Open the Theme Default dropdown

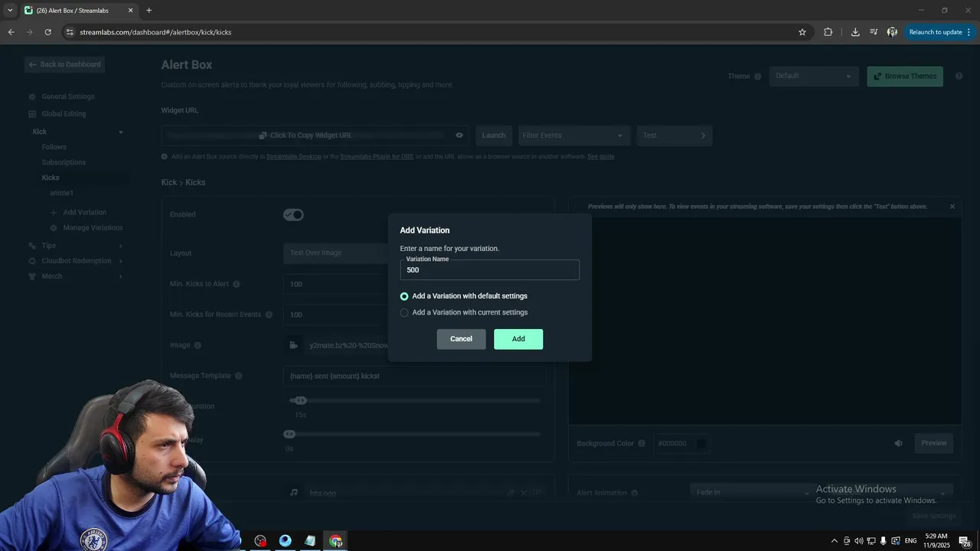pos(813,76)
